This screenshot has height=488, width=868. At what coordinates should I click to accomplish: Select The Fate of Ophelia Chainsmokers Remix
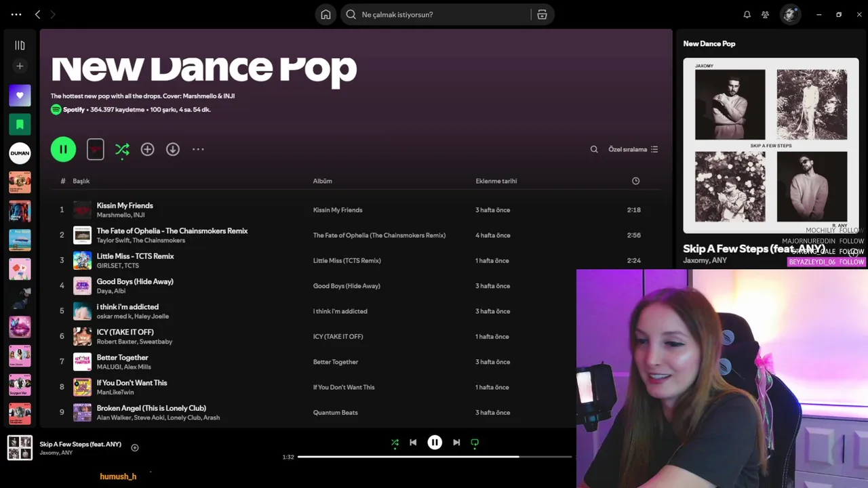[x=172, y=231]
